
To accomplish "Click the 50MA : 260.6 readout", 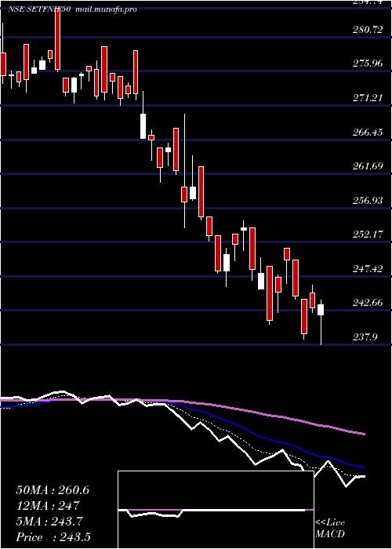I will pyautogui.click(x=53, y=490).
